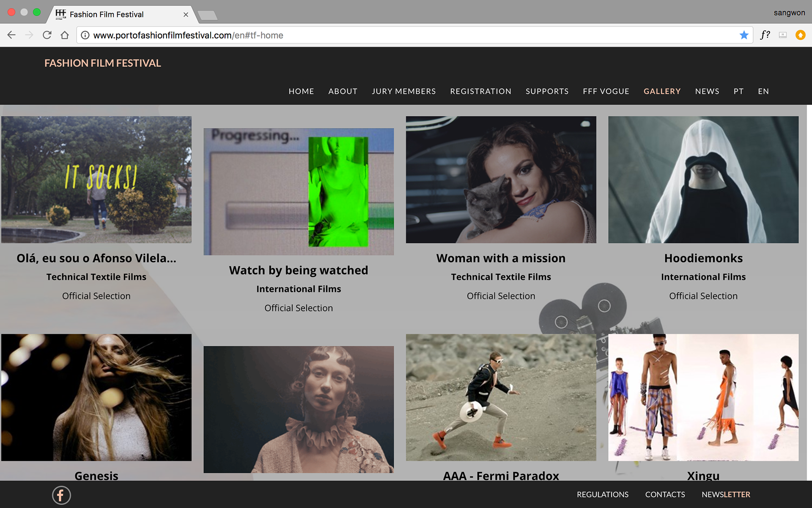Image resolution: width=812 pixels, height=508 pixels.
Task: Navigate to the Gallery page
Action: (662, 91)
